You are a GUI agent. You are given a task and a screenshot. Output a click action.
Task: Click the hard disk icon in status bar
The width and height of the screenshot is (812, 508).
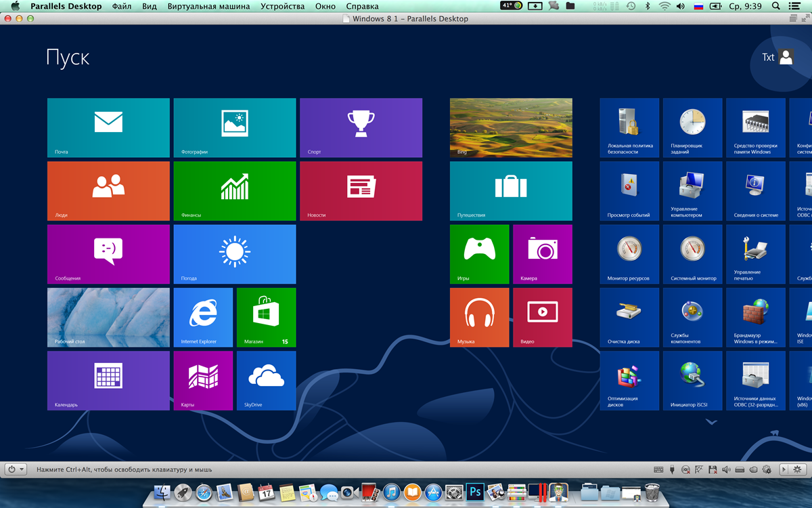pyautogui.click(x=740, y=469)
